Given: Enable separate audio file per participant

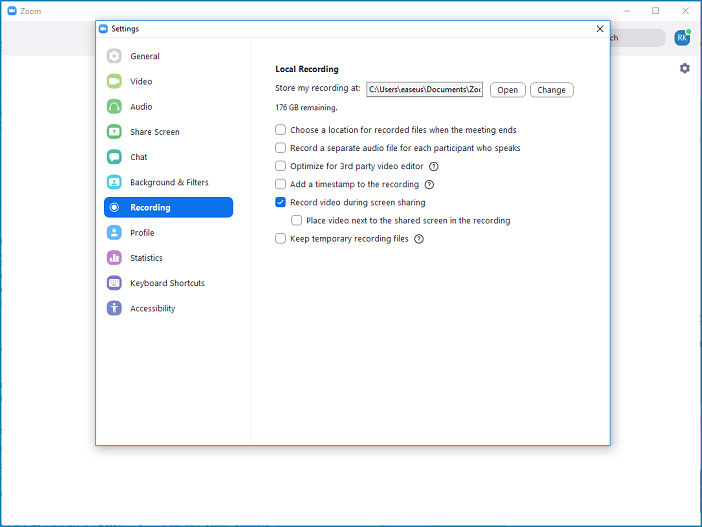Looking at the screenshot, I should coord(281,148).
